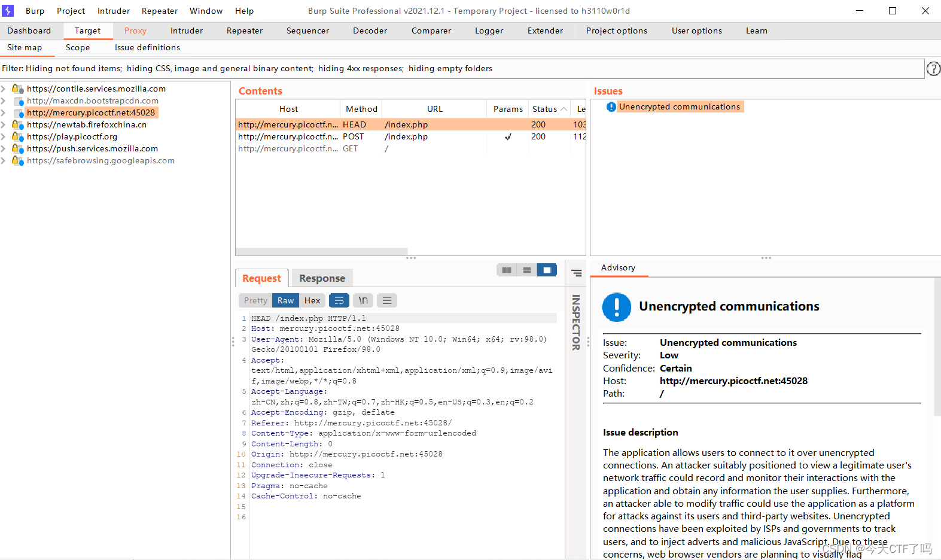Image resolution: width=941 pixels, height=560 pixels.
Task: Click the safebrowsing.googleapis.com lock icon
Action: [x=18, y=161]
